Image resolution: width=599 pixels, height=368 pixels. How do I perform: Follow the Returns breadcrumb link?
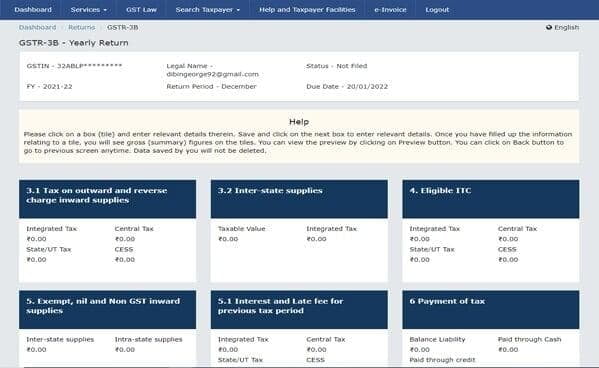(x=81, y=27)
